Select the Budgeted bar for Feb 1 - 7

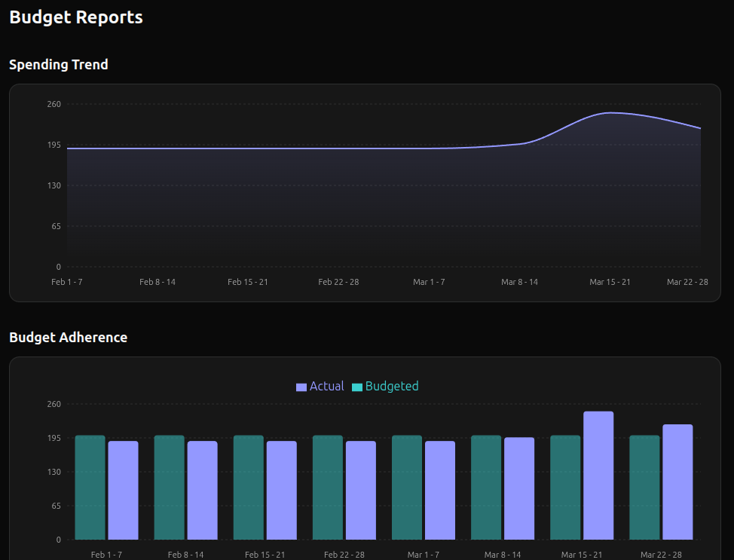pos(89,486)
